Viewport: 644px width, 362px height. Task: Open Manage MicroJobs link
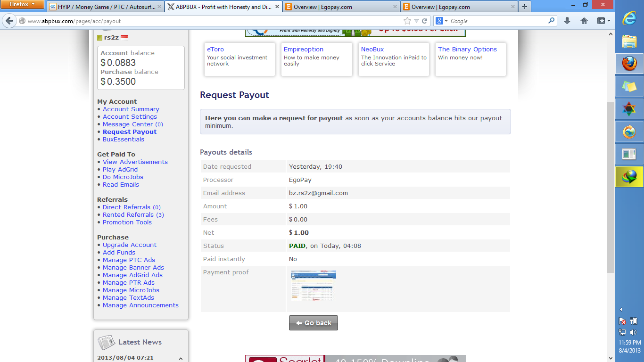[131, 290]
